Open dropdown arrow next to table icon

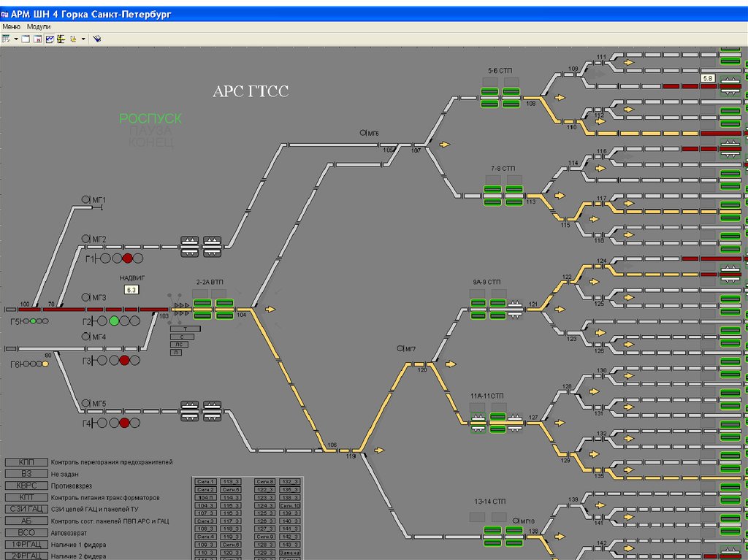pos(15,39)
